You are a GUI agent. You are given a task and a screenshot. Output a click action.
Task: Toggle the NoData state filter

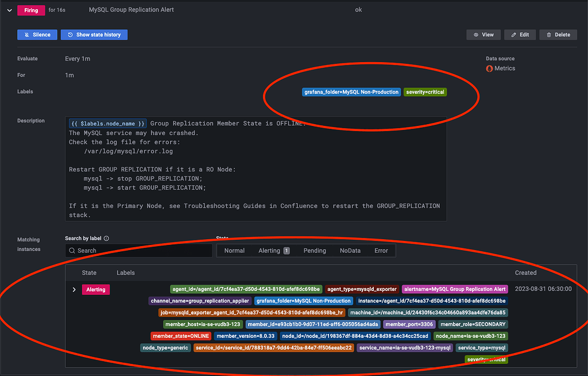point(351,250)
